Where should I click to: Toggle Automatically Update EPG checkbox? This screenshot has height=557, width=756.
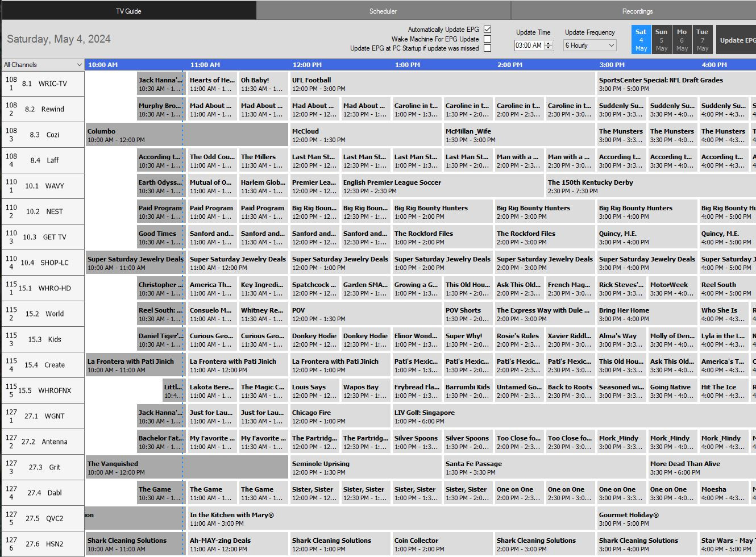[487, 30]
